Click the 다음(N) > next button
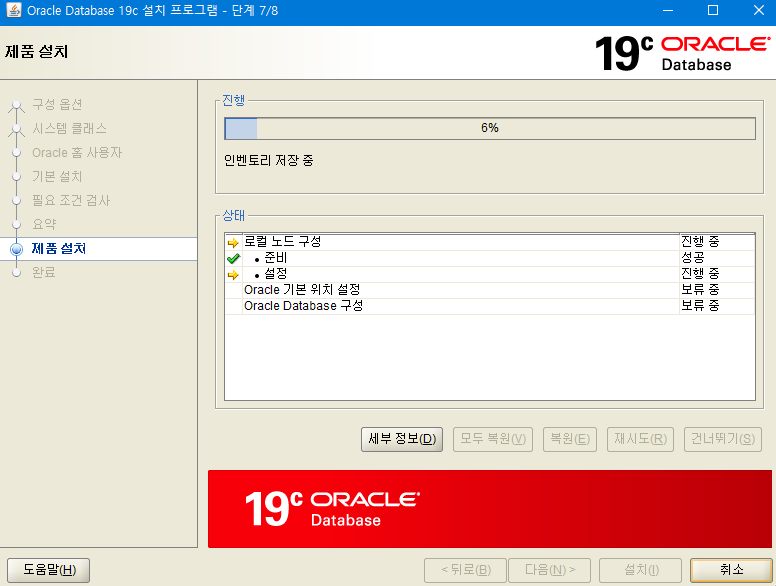Viewport: 776px width, 586px height. tap(549, 570)
